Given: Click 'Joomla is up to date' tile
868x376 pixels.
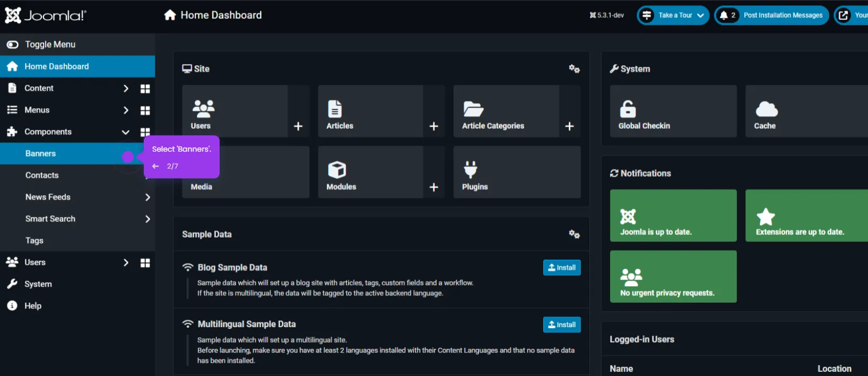Looking at the screenshot, I should pyautogui.click(x=673, y=216).
